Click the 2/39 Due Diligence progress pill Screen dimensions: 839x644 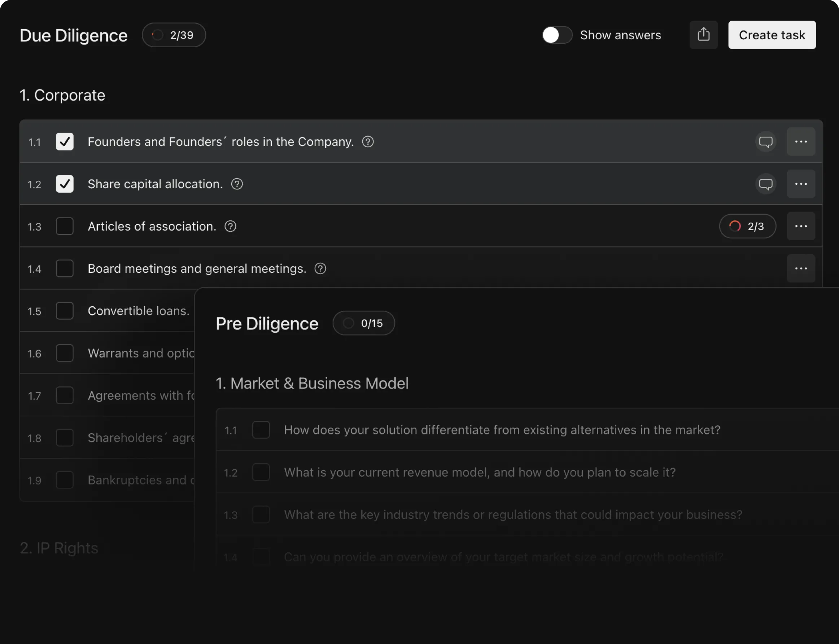[174, 35]
